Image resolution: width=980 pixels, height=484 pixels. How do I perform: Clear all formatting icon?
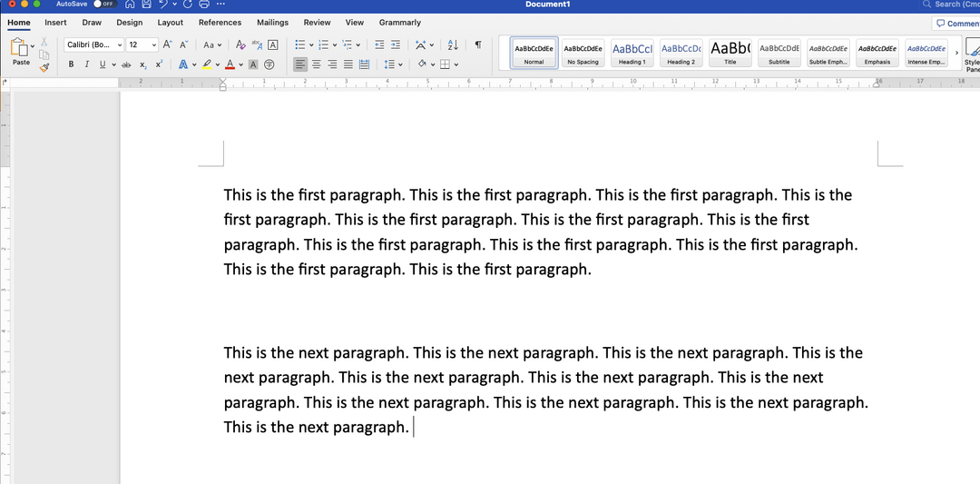click(x=240, y=44)
